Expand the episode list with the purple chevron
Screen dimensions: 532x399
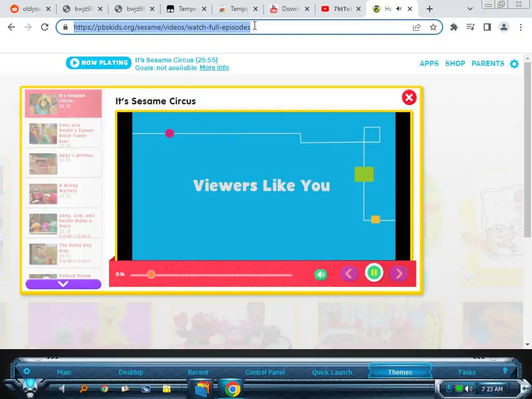pos(63,284)
